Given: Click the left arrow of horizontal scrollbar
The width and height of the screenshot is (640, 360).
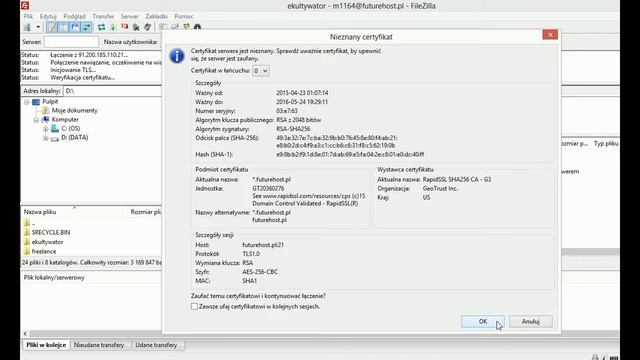Looking at the screenshot, I should click(x=25, y=333).
